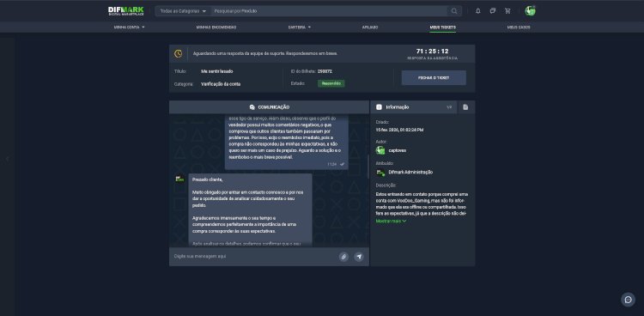
Task: Click the chat scrollbar
Action: [x=368, y=166]
